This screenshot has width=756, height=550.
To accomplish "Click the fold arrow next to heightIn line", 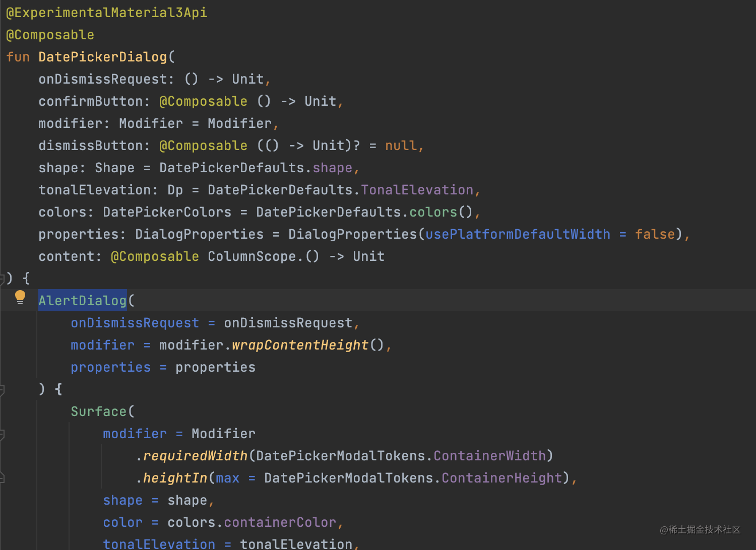I will click(x=3, y=477).
